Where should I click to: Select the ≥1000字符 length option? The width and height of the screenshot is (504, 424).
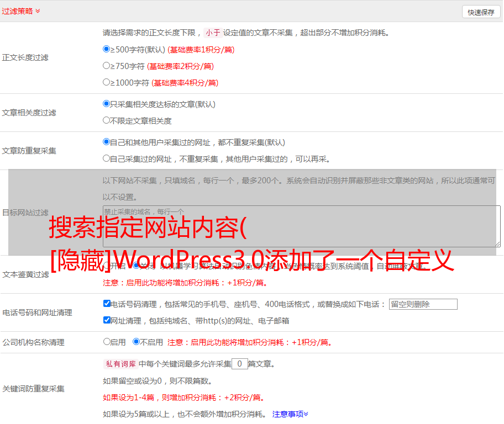click(x=106, y=82)
